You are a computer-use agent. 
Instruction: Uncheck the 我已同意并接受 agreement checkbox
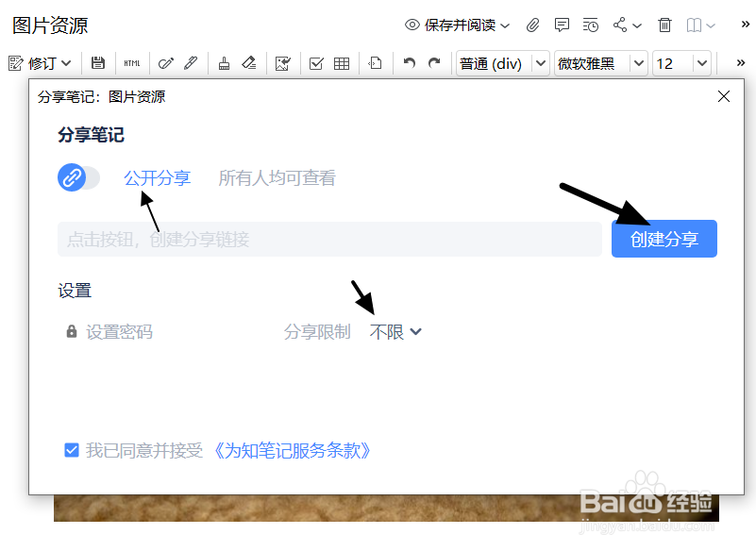[72, 450]
